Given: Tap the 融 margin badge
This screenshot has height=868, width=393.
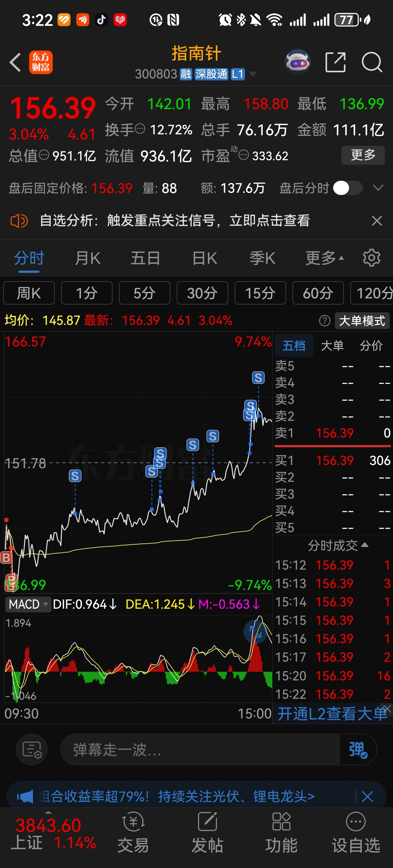Looking at the screenshot, I should [186, 74].
